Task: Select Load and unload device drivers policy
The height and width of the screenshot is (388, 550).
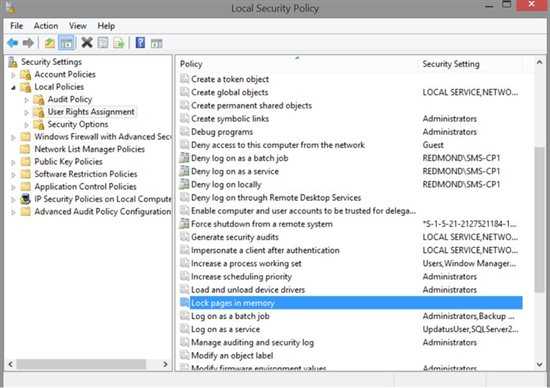Action: click(x=248, y=290)
